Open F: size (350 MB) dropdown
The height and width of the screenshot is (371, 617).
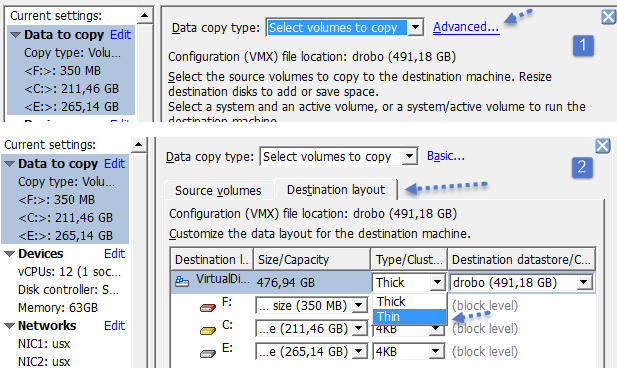[358, 306]
